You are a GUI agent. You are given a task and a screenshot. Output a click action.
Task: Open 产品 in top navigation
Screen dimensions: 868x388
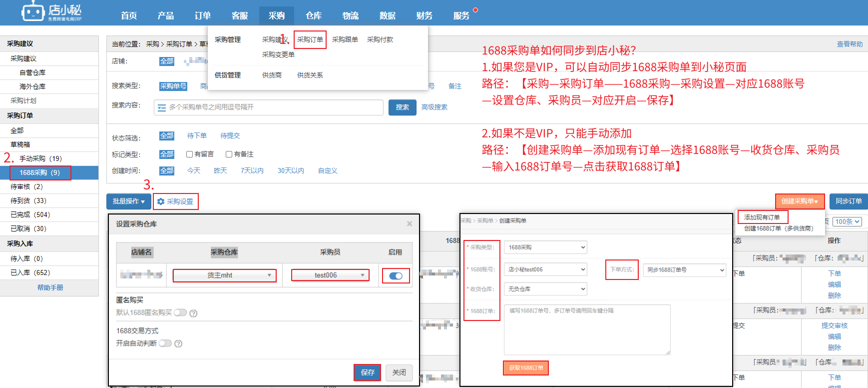[166, 15]
